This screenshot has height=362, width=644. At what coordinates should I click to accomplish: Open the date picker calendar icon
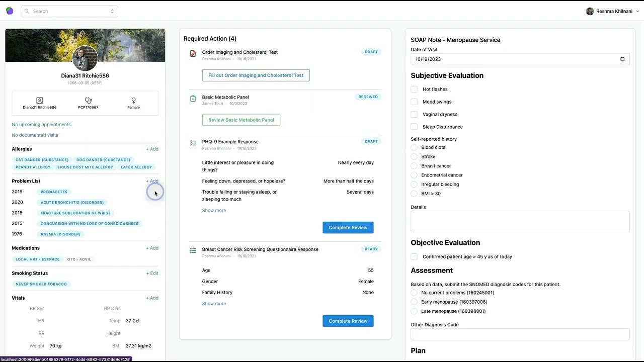pos(622,59)
